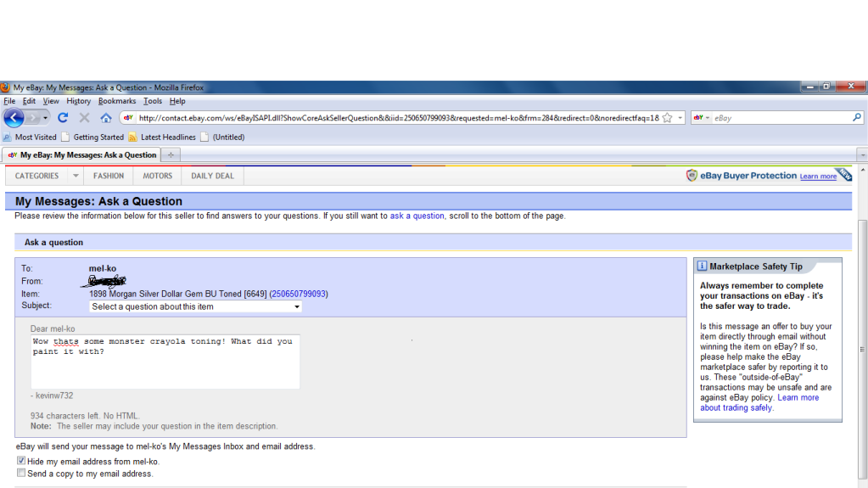The height and width of the screenshot is (488, 868).
Task: Bookmark this page with the star icon
Action: [668, 117]
